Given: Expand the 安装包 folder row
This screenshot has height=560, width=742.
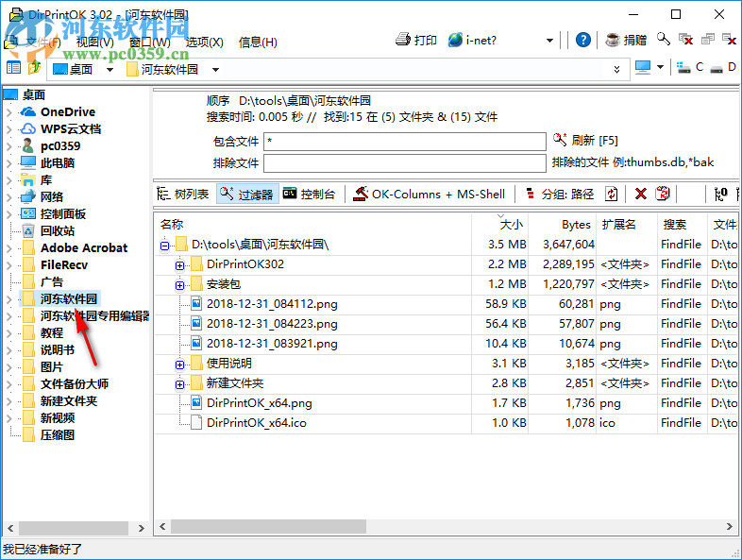Looking at the screenshot, I should [179, 285].
